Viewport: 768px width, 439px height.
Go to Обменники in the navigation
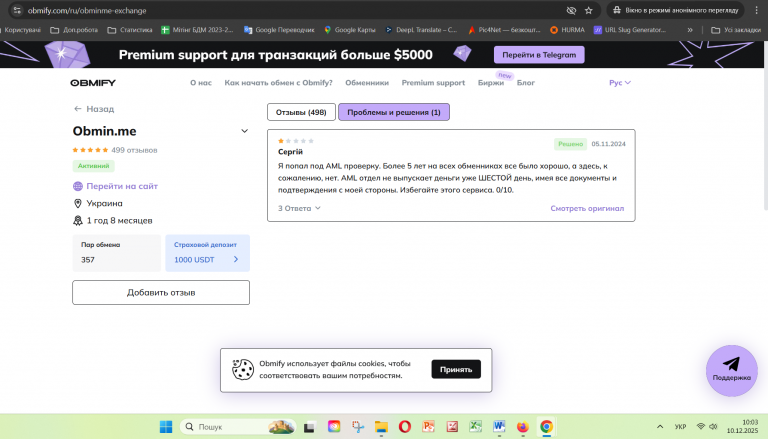pyautogui.click(x=367, y=83)
